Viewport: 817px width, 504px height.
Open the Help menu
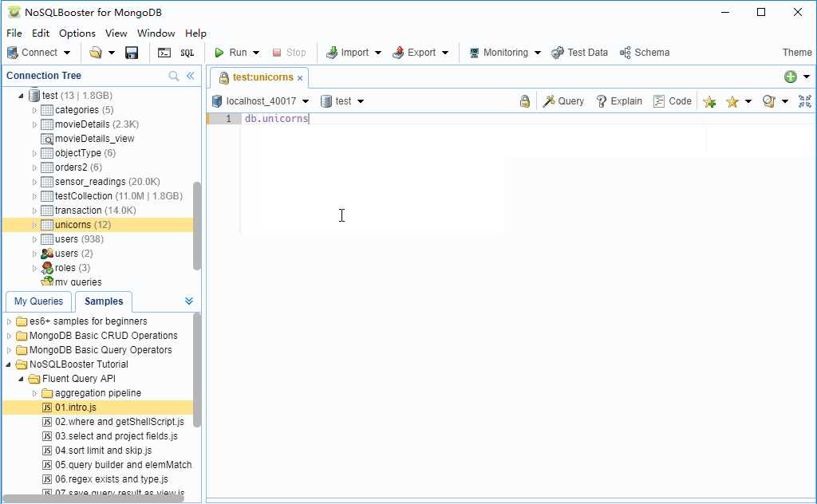click(196, 33)
